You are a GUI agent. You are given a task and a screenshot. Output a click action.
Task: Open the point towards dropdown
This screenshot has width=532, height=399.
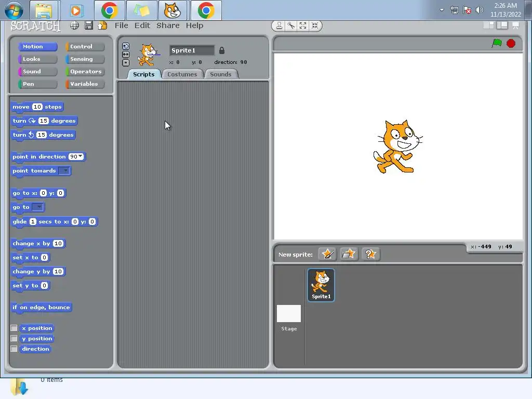(x=64, y=170)
